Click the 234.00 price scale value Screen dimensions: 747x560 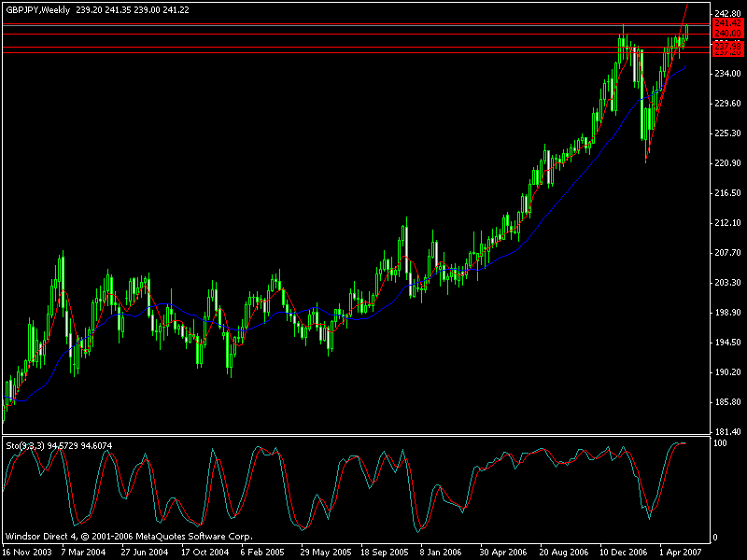(726, 73)
